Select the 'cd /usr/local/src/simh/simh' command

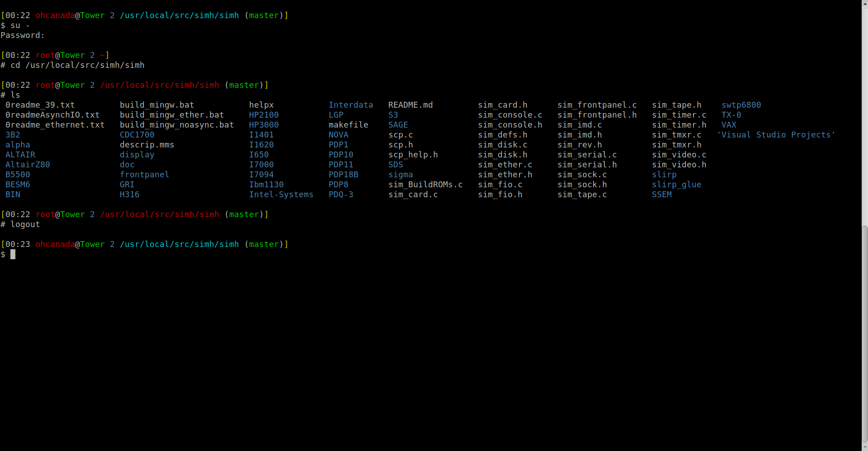pyautogui.click(x=78, y=65)
